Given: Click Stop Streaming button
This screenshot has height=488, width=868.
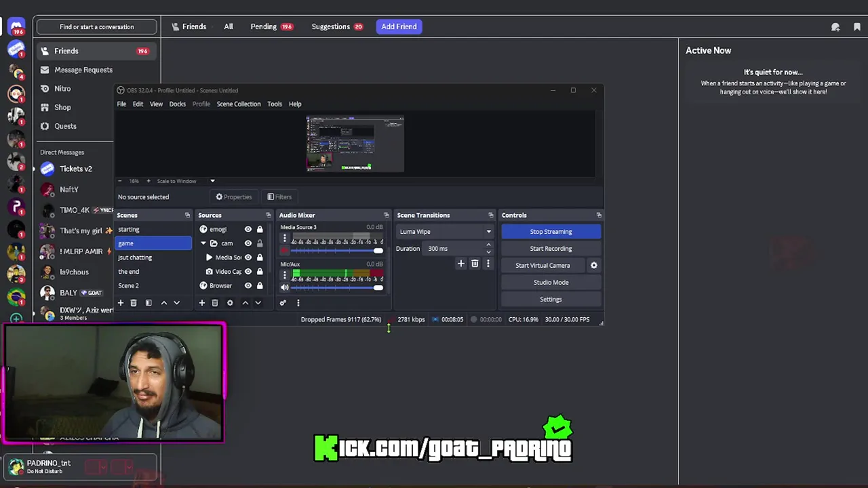Looking at the screenshot, I should click(551, 232).
